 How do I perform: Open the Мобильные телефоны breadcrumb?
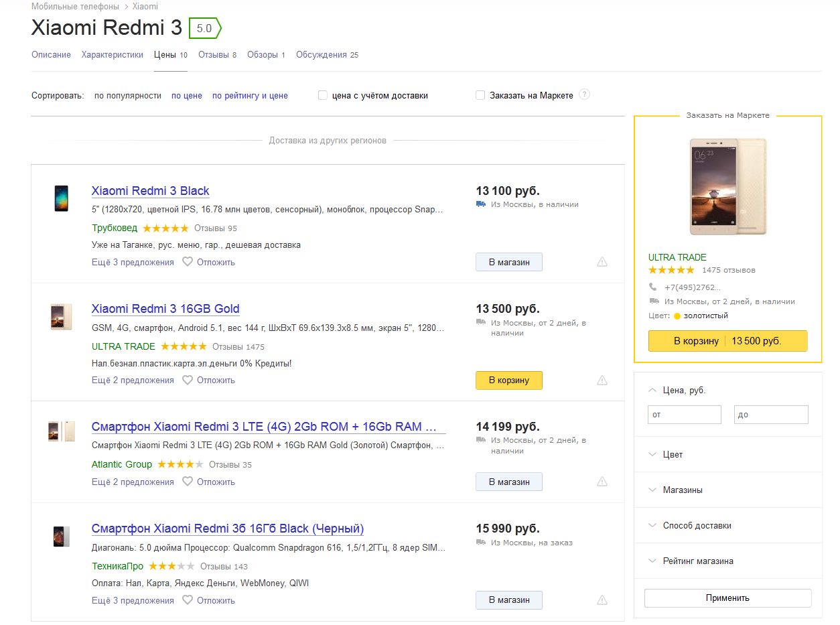pyautogui.click(x=75, y=6)
